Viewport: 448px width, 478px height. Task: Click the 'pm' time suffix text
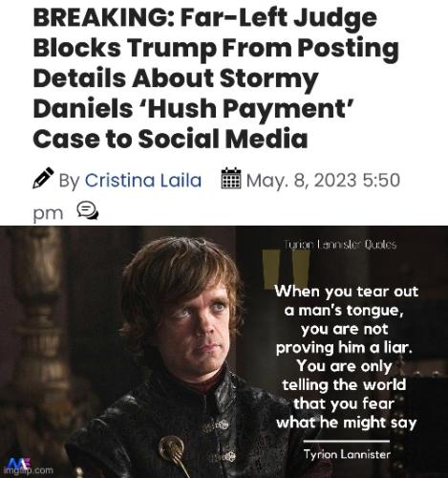click(48, 213)
